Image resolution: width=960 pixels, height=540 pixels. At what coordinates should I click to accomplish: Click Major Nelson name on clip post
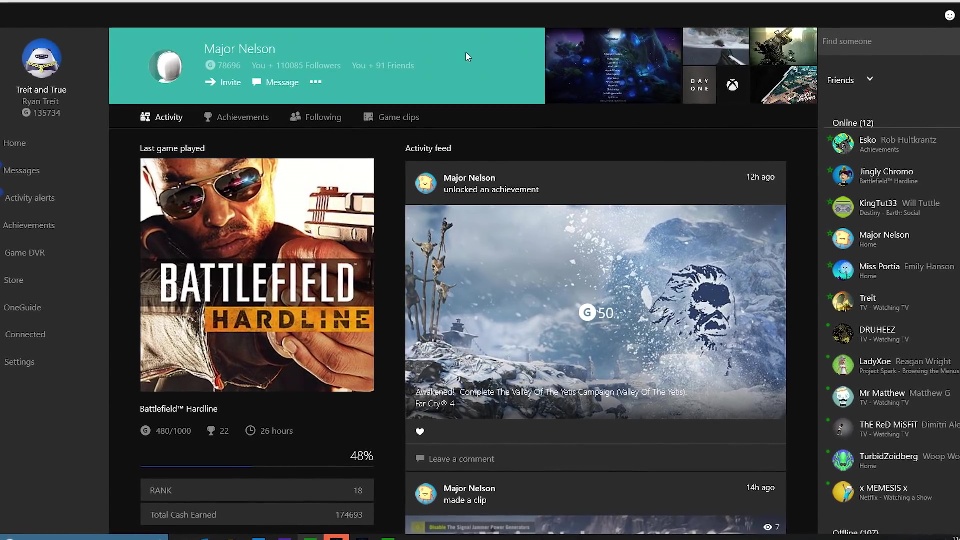coord(469,488)
